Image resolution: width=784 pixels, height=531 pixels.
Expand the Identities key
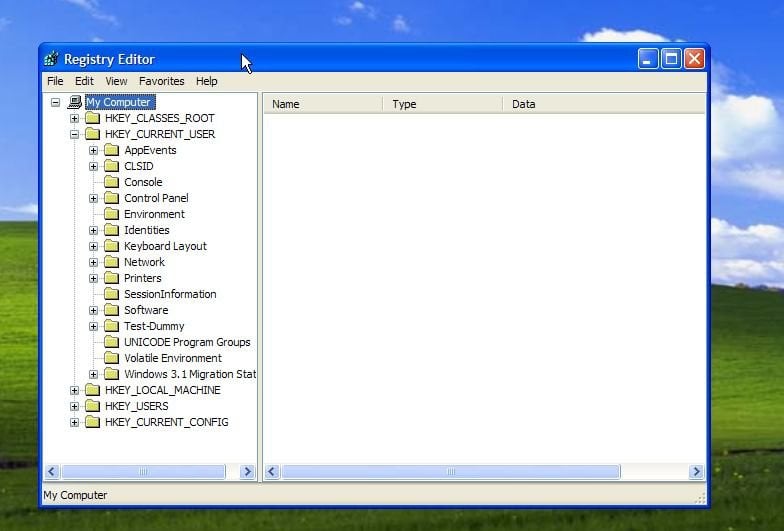(94, 230)
